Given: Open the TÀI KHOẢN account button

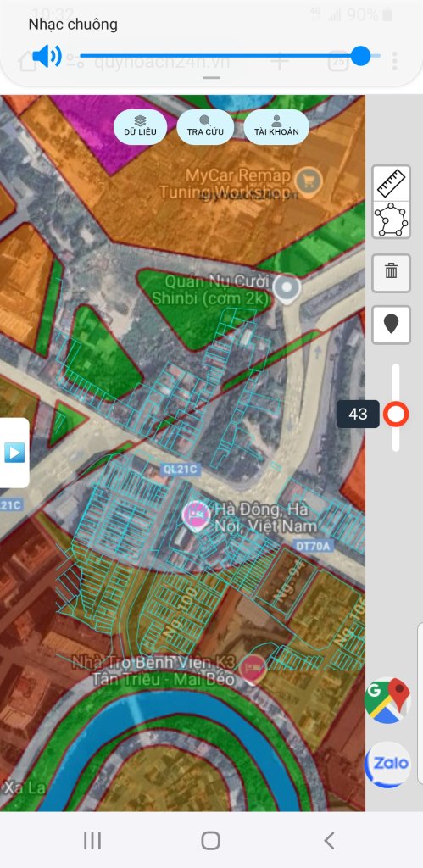Looking at the screenshot, I should pyautogui.click(x=276, y=127).
